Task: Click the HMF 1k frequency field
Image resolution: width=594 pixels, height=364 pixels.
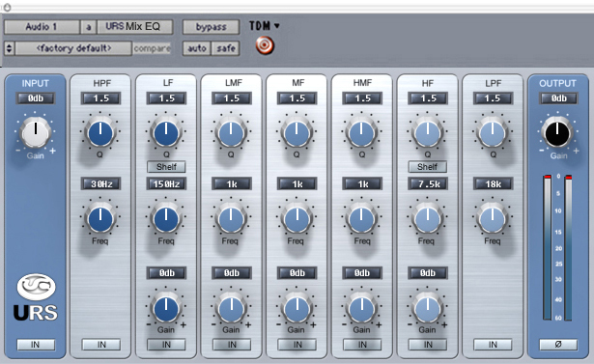Action: click(362, 184)
